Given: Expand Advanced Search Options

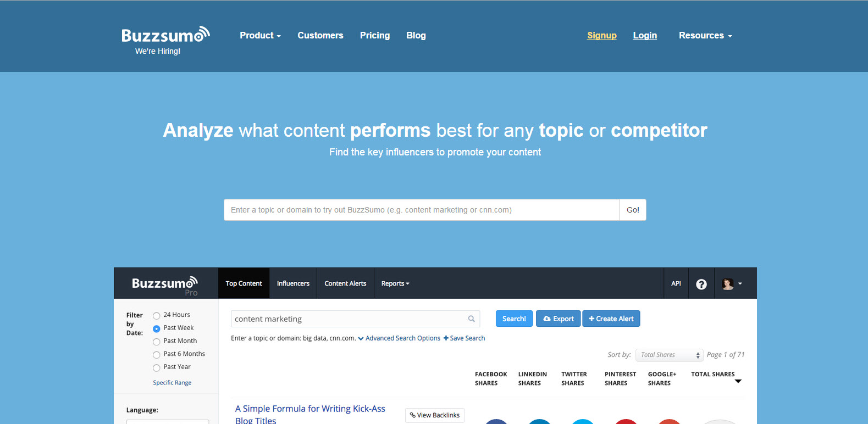Looking at the screenshot, I should pyautogui.click(x=399, y=338).
